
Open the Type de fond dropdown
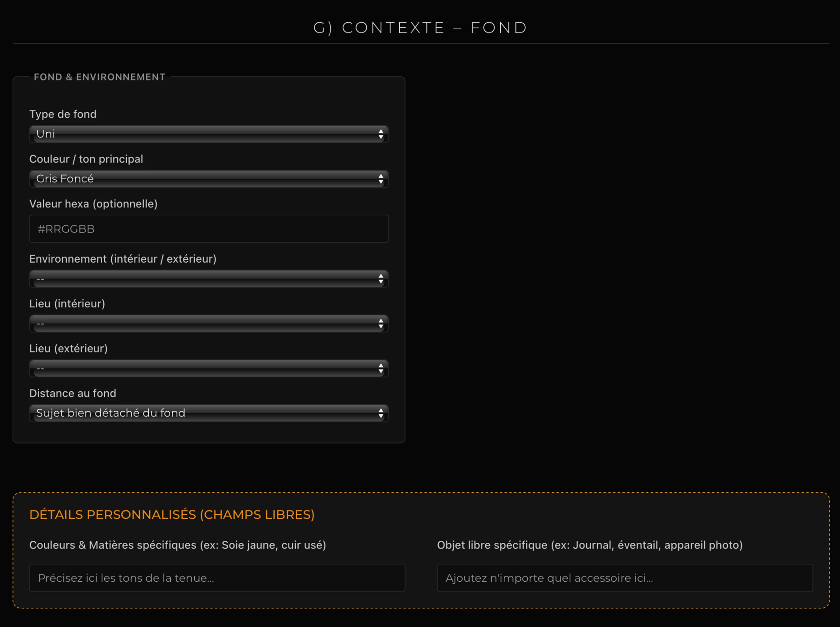[x=209, y=134]
